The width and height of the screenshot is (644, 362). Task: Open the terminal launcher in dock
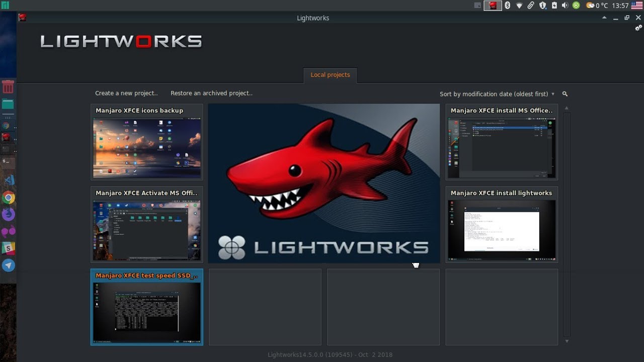[8, 161]
